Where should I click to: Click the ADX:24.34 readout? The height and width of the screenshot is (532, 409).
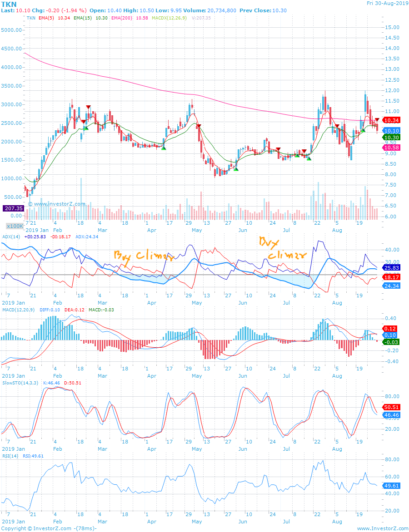(x=87, y=236)
